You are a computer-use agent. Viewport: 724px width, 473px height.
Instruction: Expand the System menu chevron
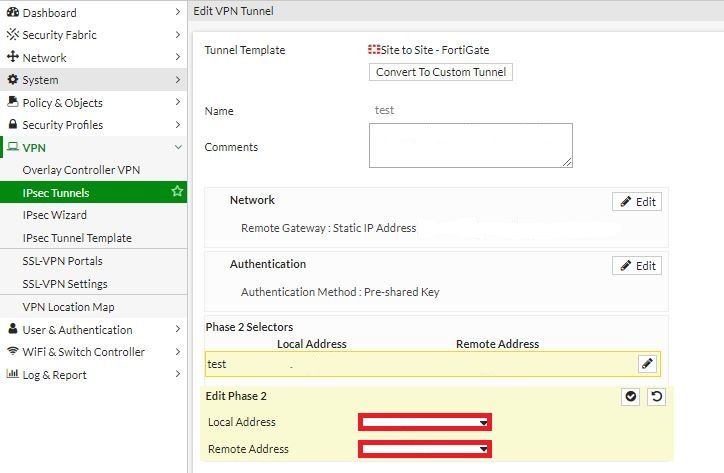[178, 79]
